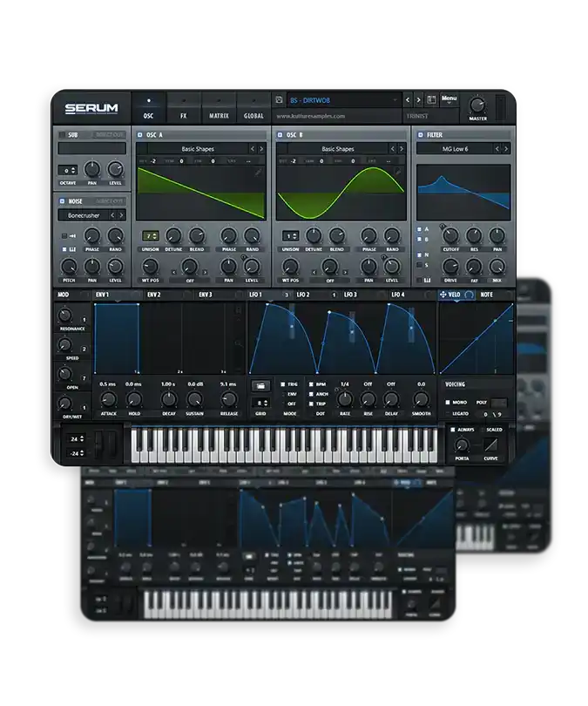Enable the LFO BPM sync checkbox
Viewport: 588px width, 706px height.
pos(311,384)
